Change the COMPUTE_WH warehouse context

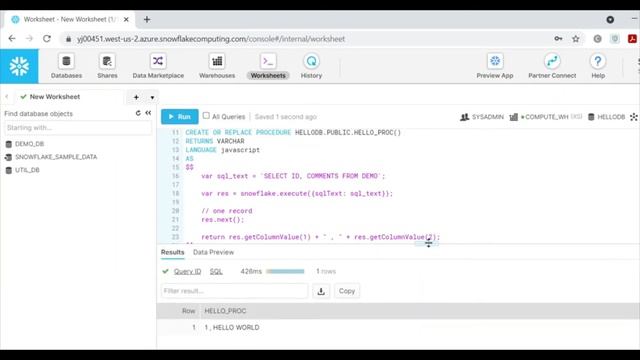tap(546, 117)
